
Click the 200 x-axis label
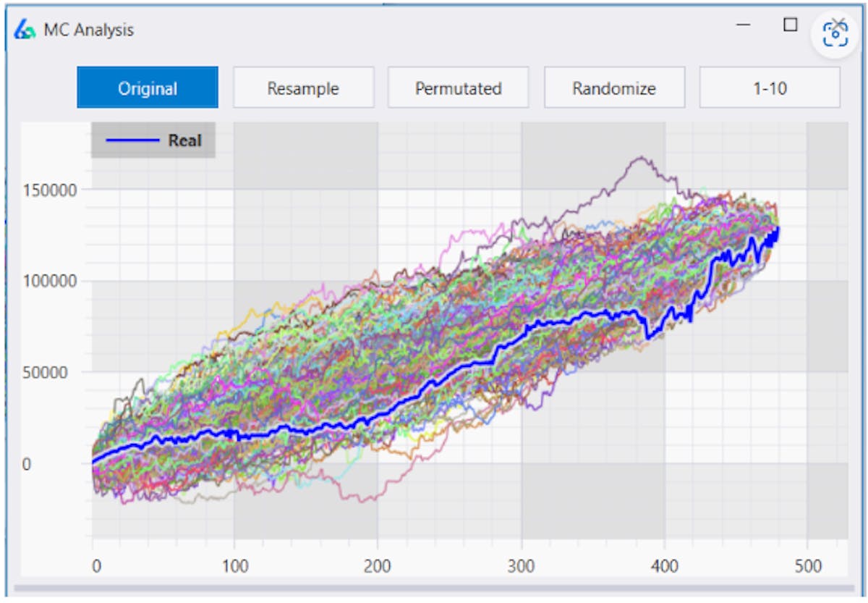click(x=377, y=565)
